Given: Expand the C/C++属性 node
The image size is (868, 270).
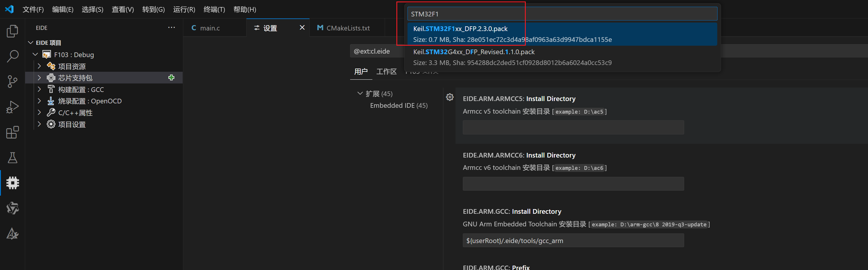Looking at the screenshot, I should (x=40, y=112).
